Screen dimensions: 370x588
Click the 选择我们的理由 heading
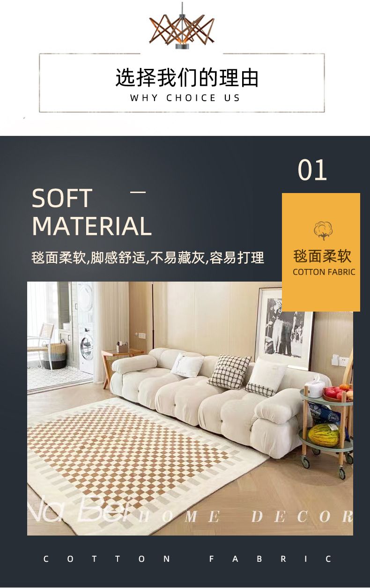[187, 77]
